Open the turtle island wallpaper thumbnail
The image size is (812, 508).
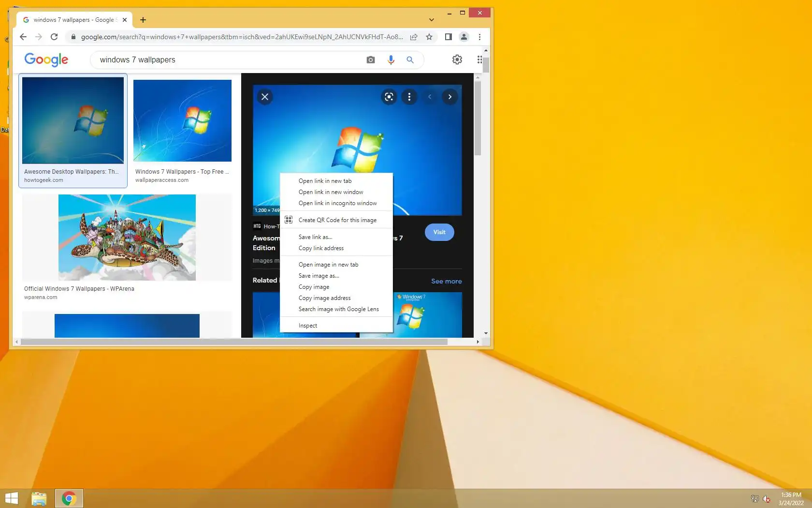click(127, 238)
